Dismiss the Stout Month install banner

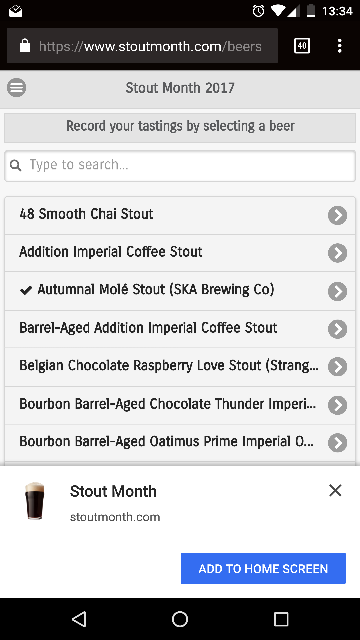[335, 490]
